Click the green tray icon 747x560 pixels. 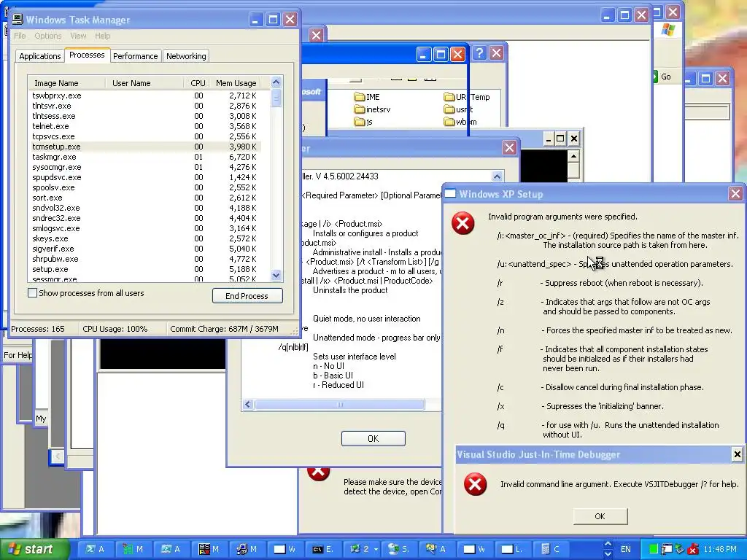coord(654,549)
